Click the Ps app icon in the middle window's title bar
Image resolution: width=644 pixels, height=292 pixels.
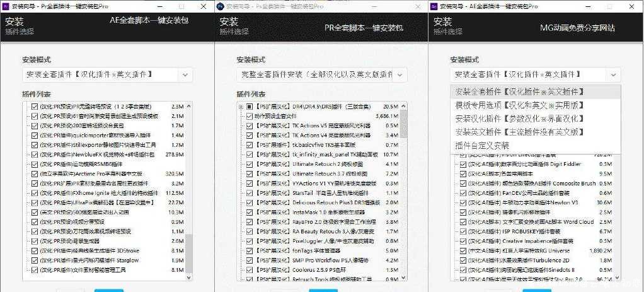(x=220, y=6)
